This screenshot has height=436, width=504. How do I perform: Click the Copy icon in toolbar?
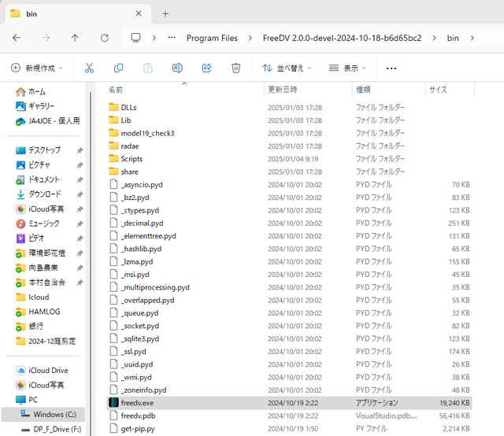[118, 68]
